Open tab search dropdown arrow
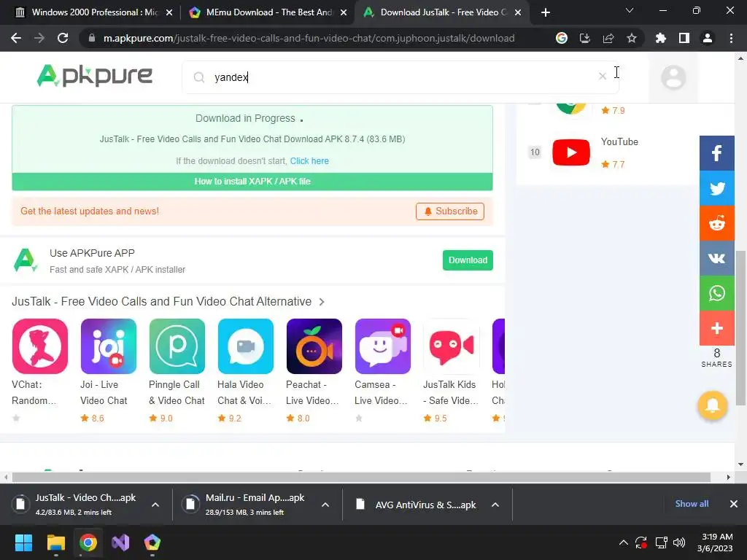 tap(630, 10)
